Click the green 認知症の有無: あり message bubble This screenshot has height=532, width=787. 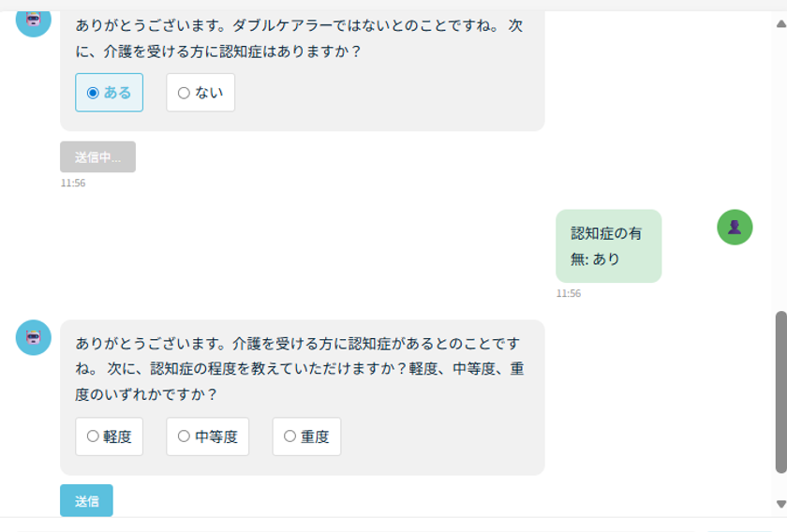click(x=608, y=245)
